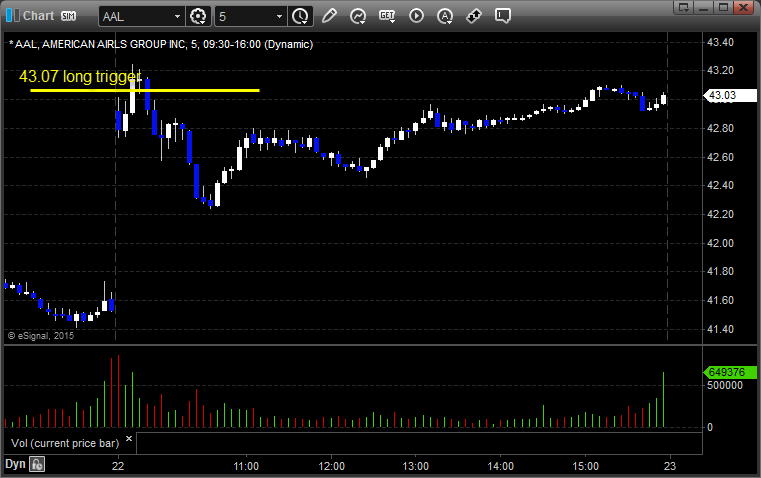Open the AAL symbol dropdown

[x=177, y=16]
